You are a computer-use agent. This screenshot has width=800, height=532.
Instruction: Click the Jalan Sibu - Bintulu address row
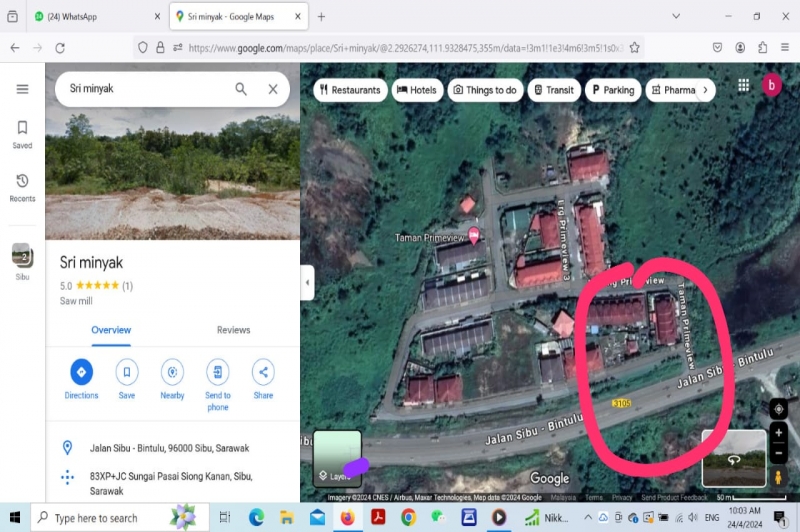coord(172,448)
